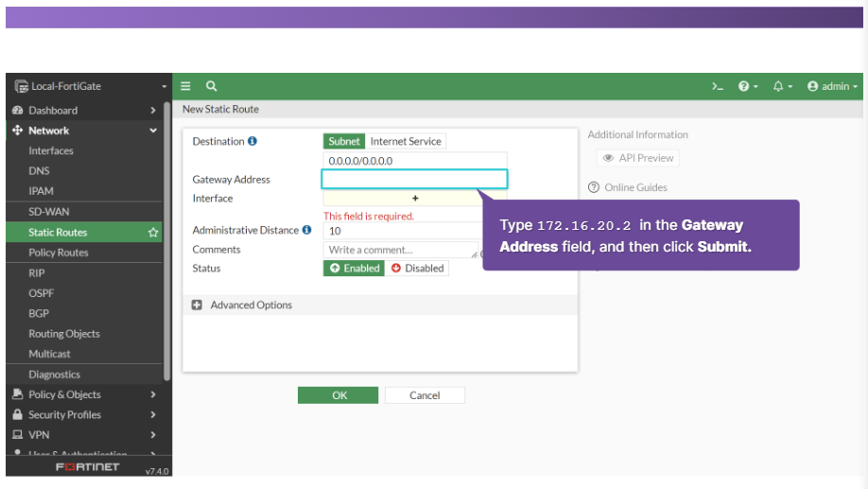Click the Fortinet logo

[x=88, y=467]
